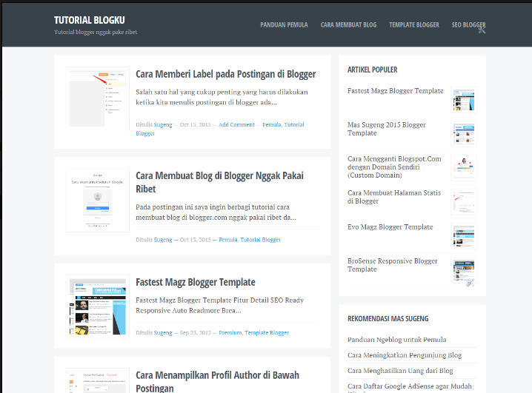Click sidebar thumbnail beside Mas Sugeng 2015 Template

pos(464,134)
